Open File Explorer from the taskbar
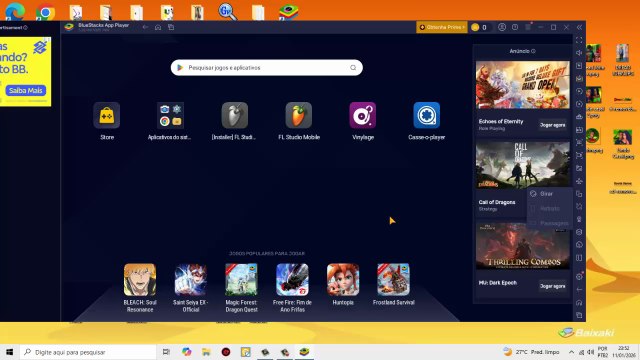The height and width of the screenshot is (360, 640). click(206, 352)
